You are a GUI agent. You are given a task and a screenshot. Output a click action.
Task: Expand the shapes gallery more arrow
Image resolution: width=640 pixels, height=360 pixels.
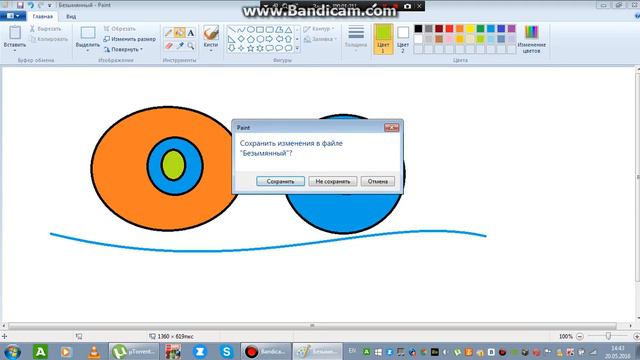pyautogui.click(x=297, y=49)
